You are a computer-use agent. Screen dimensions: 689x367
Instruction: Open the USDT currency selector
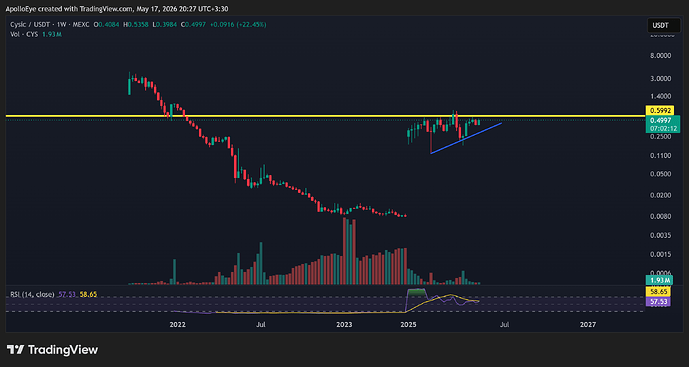[x=664, y=25]
